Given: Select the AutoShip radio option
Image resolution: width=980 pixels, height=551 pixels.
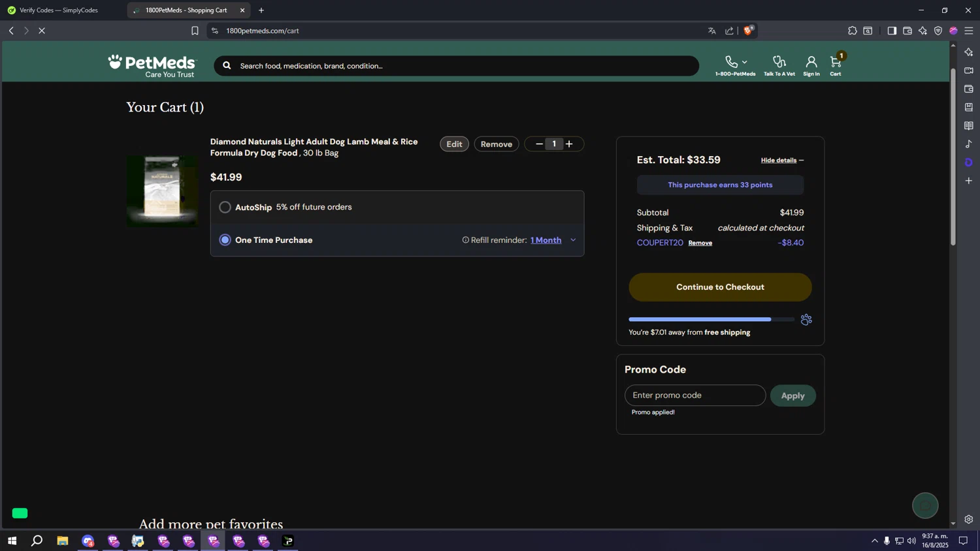Looking at the screenshot, I should (225, 207).
